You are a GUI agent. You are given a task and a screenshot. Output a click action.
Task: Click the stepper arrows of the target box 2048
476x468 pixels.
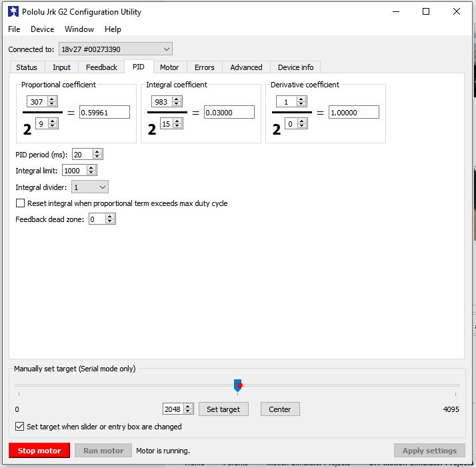[x=188, y=409]
